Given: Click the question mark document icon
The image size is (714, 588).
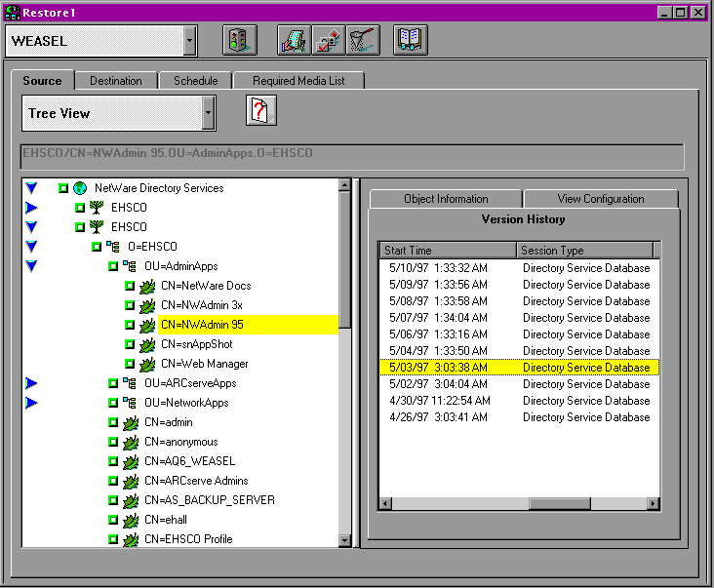Looking at the screenshot, I should [260, 110].
